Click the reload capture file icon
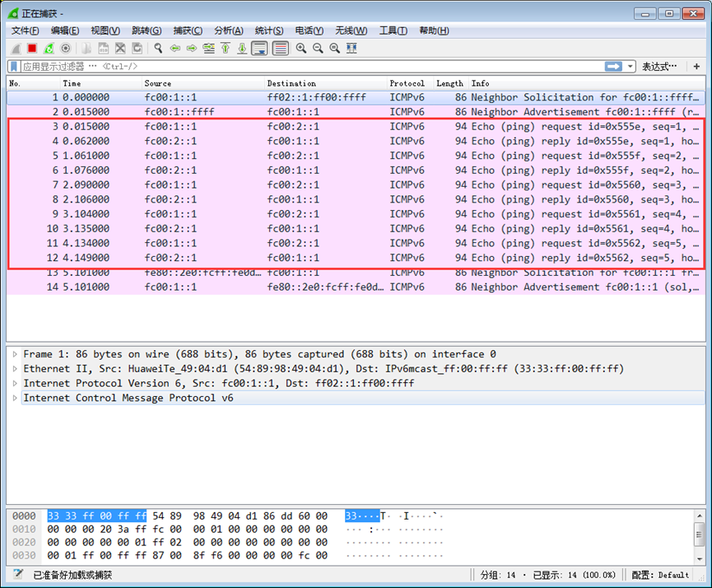The height and width of the screenshot is (588, 712). click(137, 48)
